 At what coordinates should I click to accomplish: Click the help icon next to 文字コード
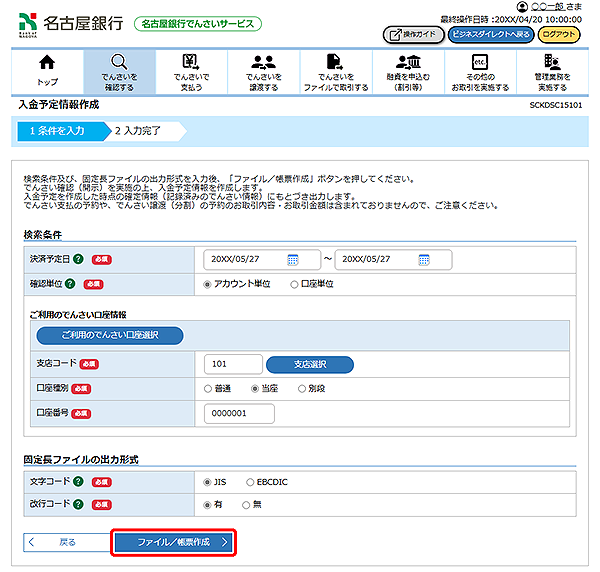pyautogui.click(x=77, y=481)
